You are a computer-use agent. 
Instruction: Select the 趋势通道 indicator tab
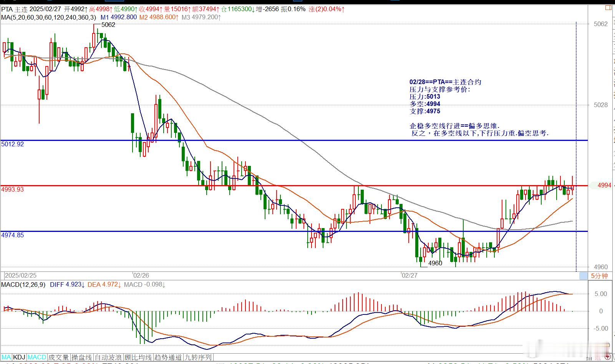point(167,357)
